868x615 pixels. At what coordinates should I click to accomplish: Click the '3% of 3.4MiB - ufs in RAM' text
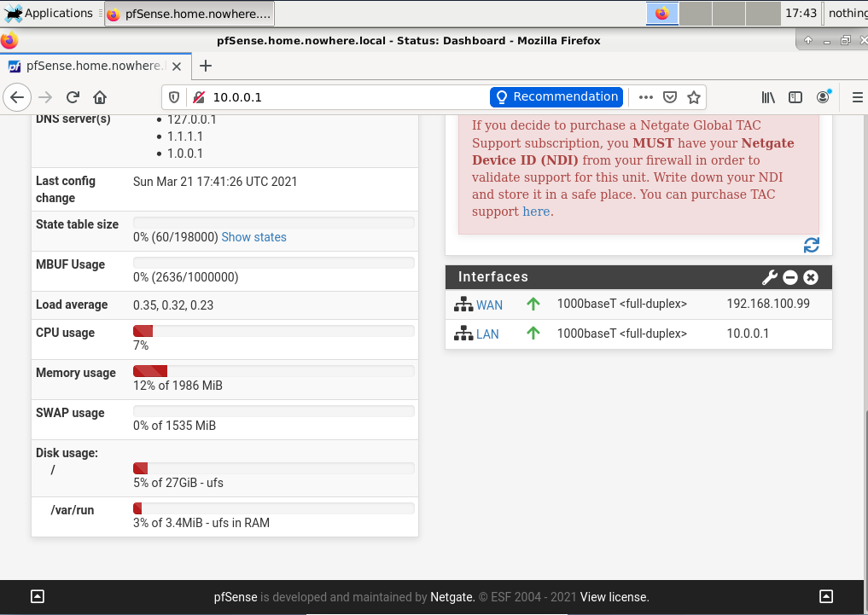(x=201, y=523)
